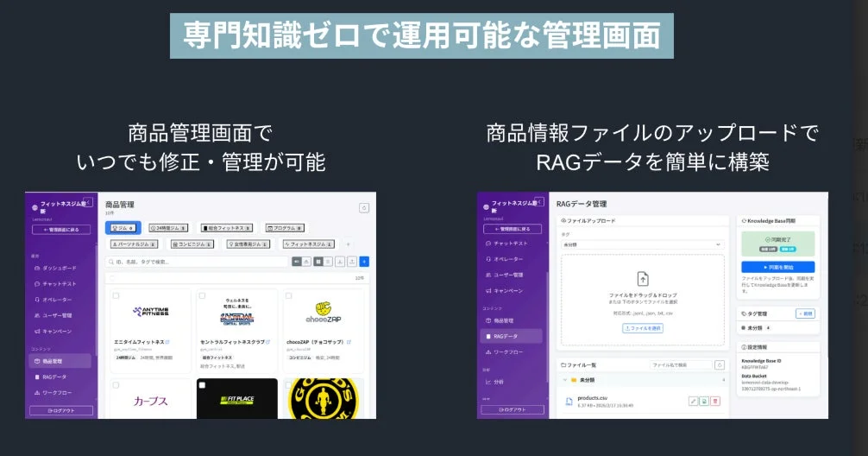Click the plus icon to add a tag filter
Image resolution: width=868 pixels, height=456 pixels.
[349, 244]
